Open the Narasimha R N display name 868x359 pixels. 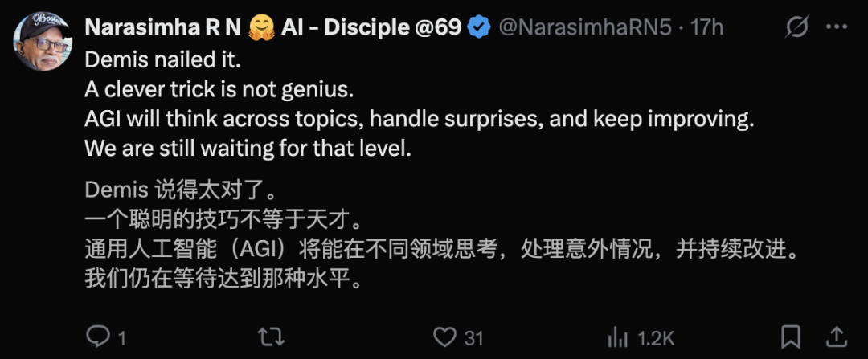pos(161,27)
